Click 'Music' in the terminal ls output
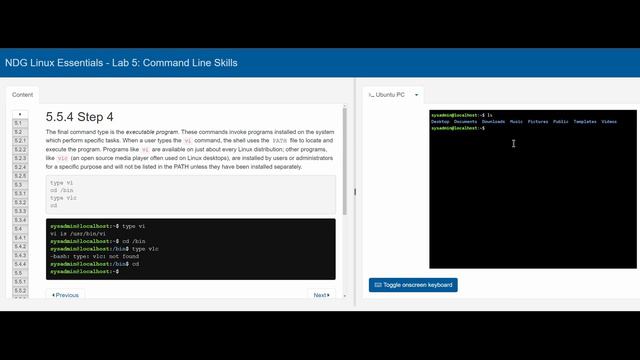Screen dimensions: 640x360 point(516,122)
